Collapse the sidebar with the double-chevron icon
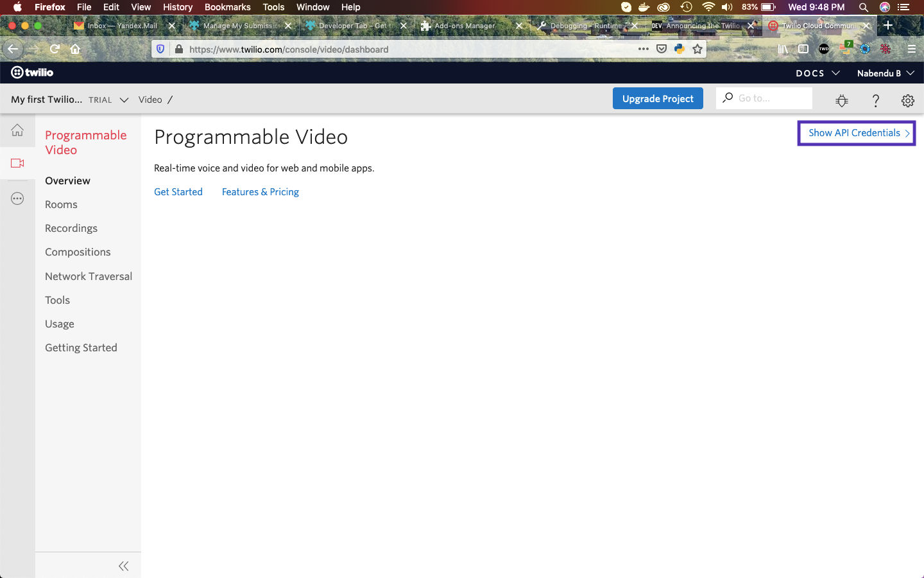This screenshot has width=924, height=578. 124,566
